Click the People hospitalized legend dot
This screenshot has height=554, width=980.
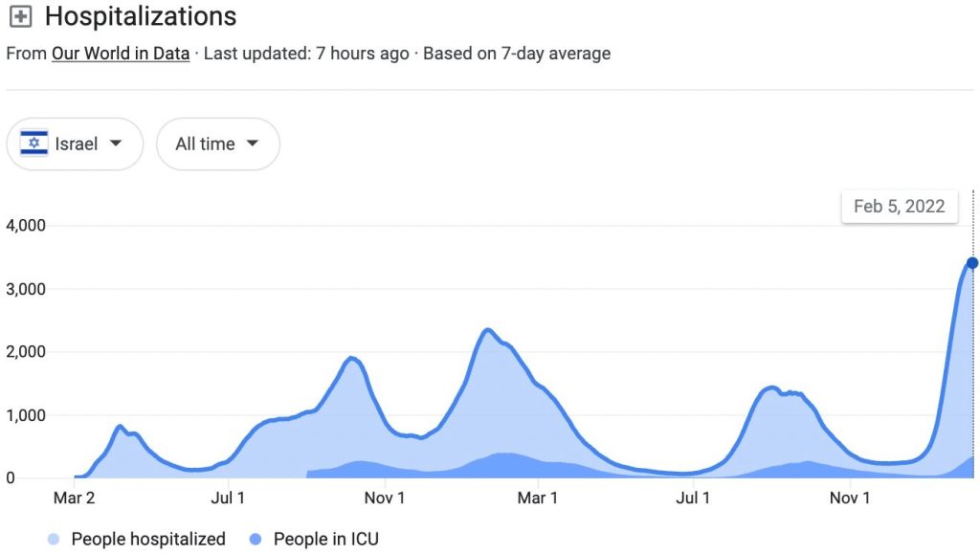tap(54, 540)
